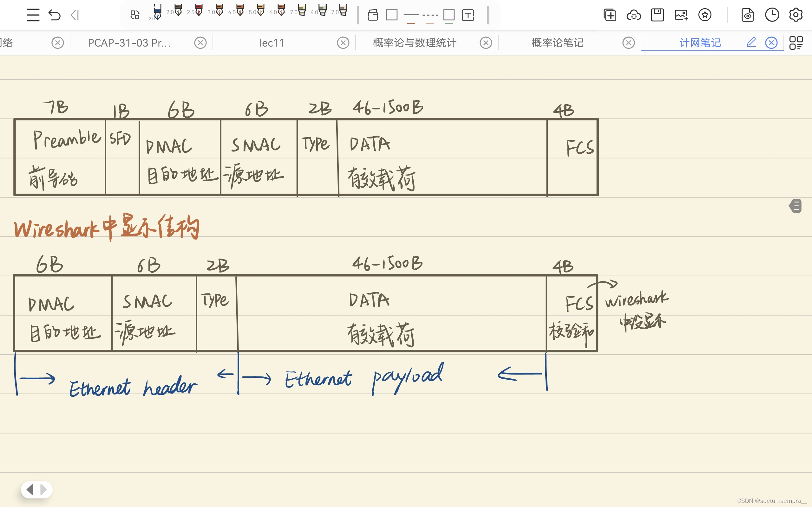The width and height of the screenshot is (812, 507).
Task: Select the red 2.5 pen
Action: (199, 11)
